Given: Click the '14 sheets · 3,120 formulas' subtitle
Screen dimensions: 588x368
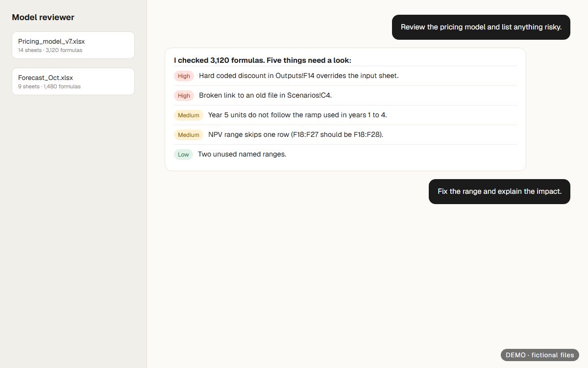Looking at the screenshot, I should 50,50.
